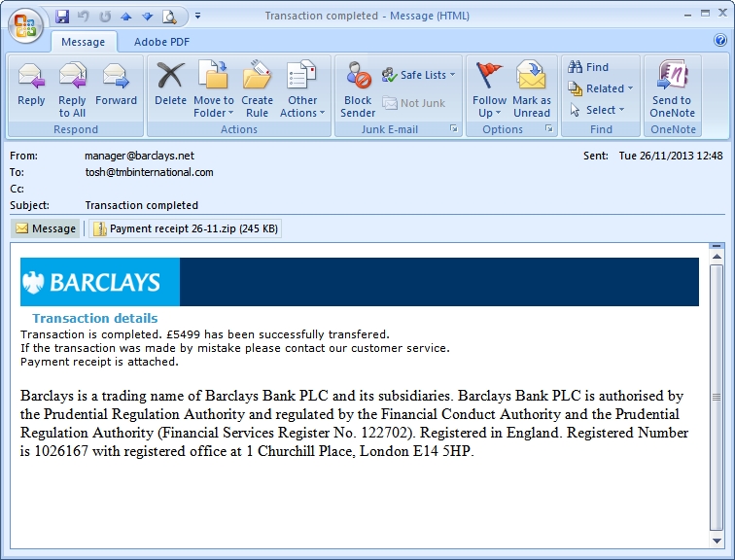Open Junk E-mail options dialog launcher
735x560 pixels.
point(454,128)
